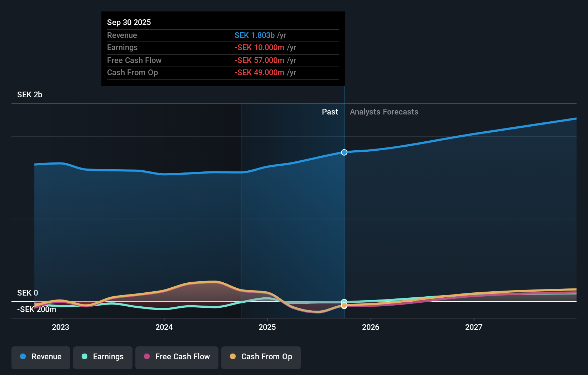Collapse the Analysts Forecasts section

click(384, 112)
